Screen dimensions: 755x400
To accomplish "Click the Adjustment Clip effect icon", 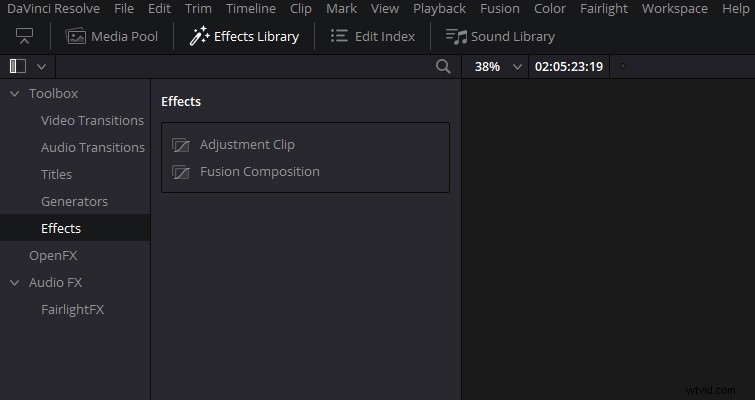I will coord(181,145).
